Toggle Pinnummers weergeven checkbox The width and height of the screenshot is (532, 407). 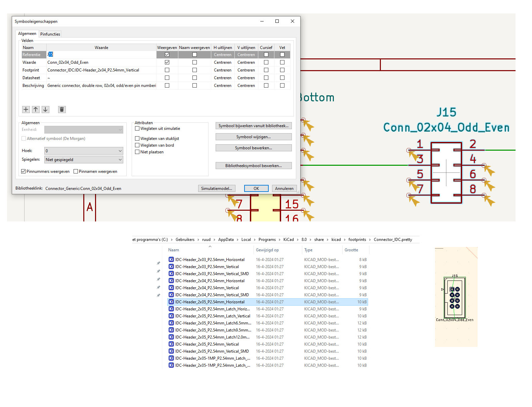click(24, 171)
